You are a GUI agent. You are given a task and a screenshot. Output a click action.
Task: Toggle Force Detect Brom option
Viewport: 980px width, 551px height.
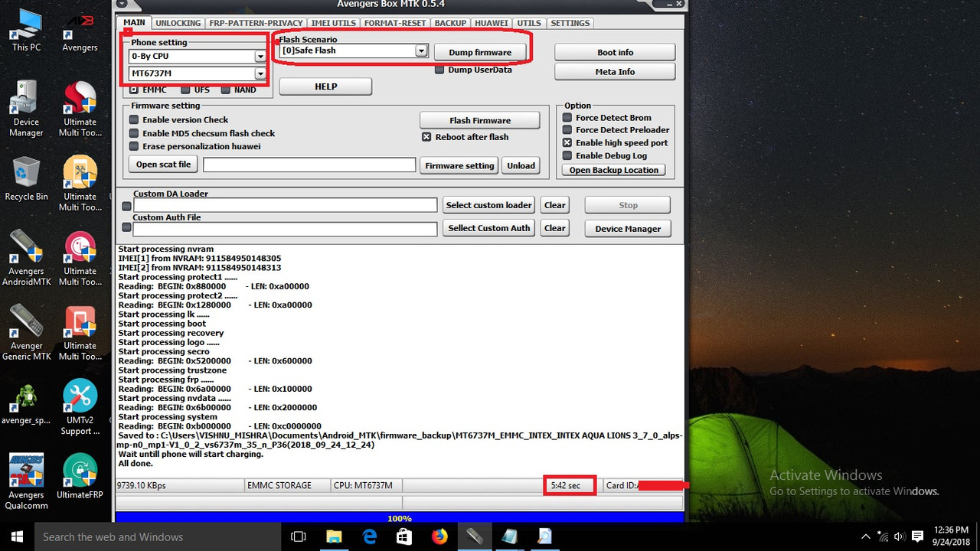567,118
